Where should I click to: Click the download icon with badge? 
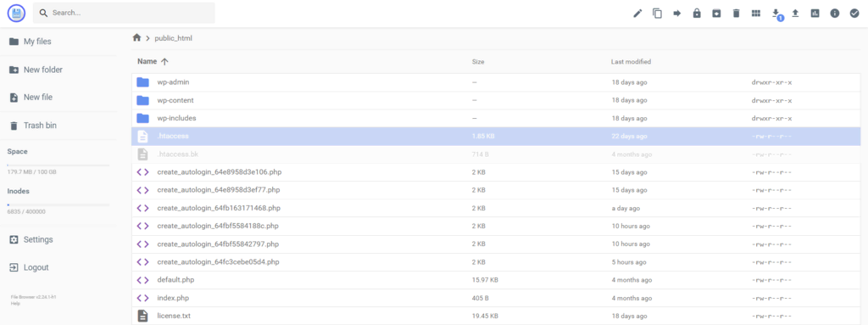click(776, 14)
